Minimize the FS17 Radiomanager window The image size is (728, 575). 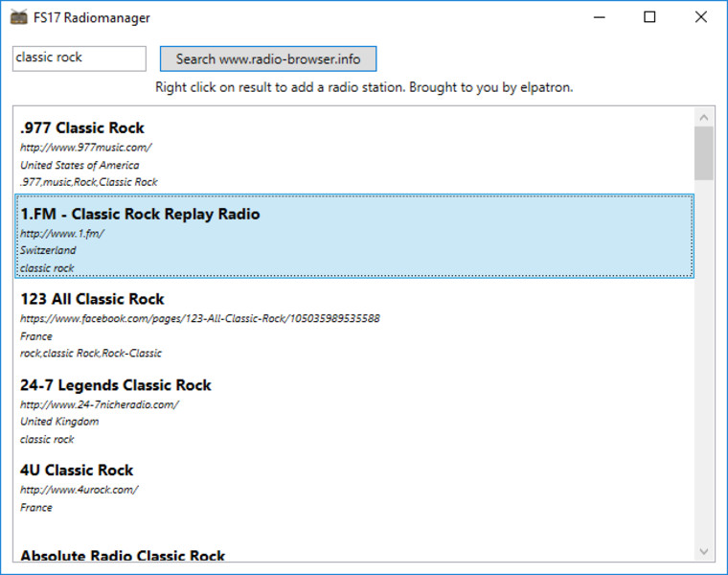pyautogui.click(x=600, y=17)
